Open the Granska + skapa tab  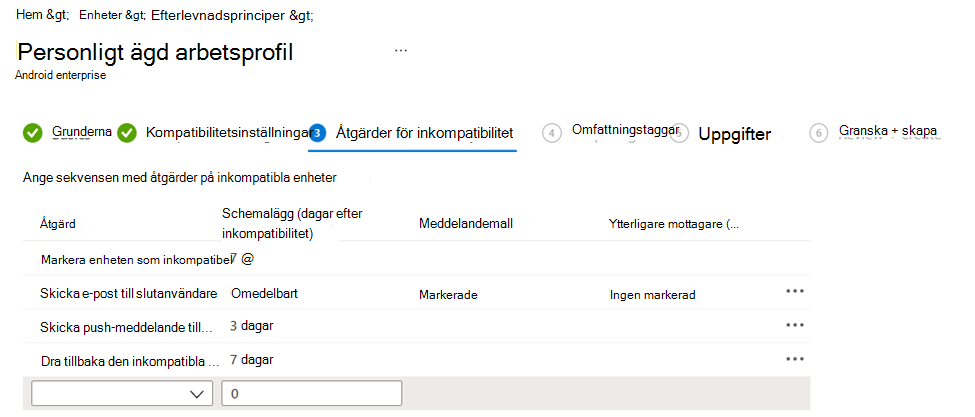point(888,131)
